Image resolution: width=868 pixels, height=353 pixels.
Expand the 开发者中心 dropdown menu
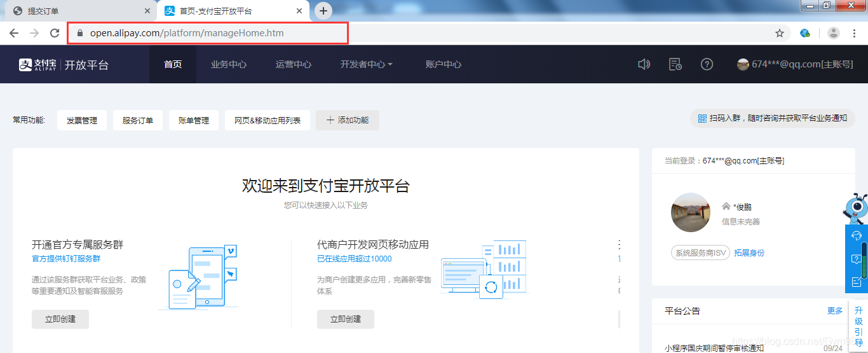tap(367, 64)
